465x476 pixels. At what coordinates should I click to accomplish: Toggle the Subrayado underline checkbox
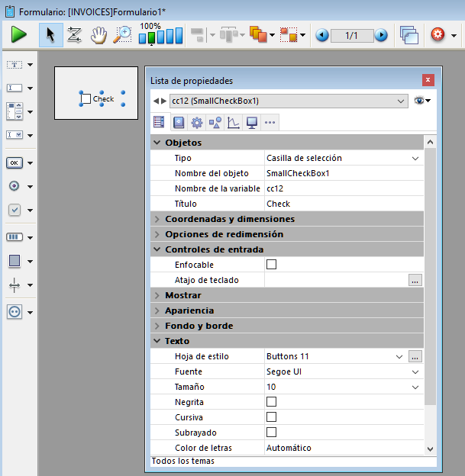click(x=271, y=433)
